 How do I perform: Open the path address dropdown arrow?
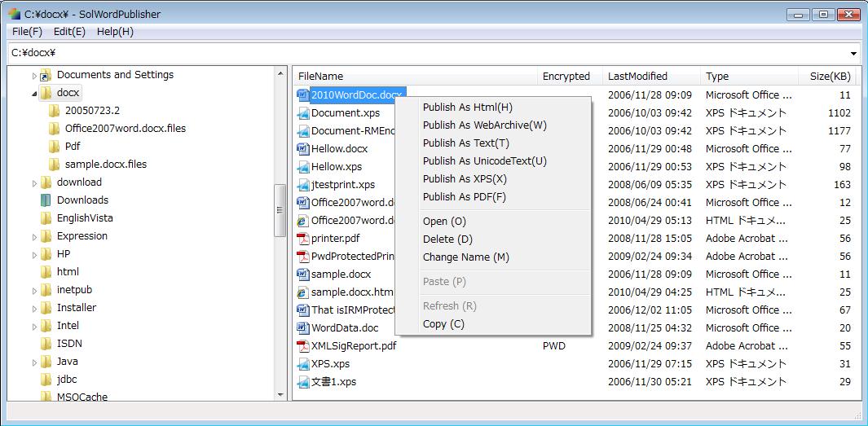(x=853, y=53)
